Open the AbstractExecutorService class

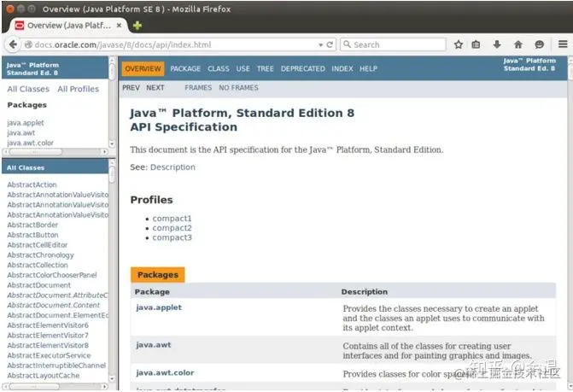click(49, 355)
